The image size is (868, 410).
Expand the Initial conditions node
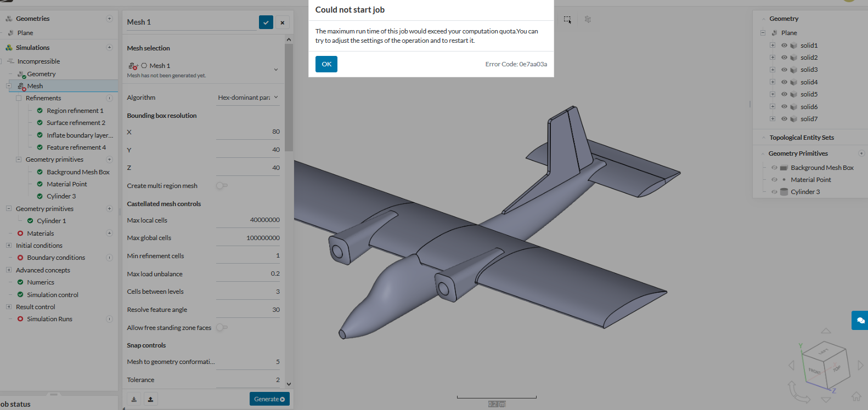[x=8, y=246]
